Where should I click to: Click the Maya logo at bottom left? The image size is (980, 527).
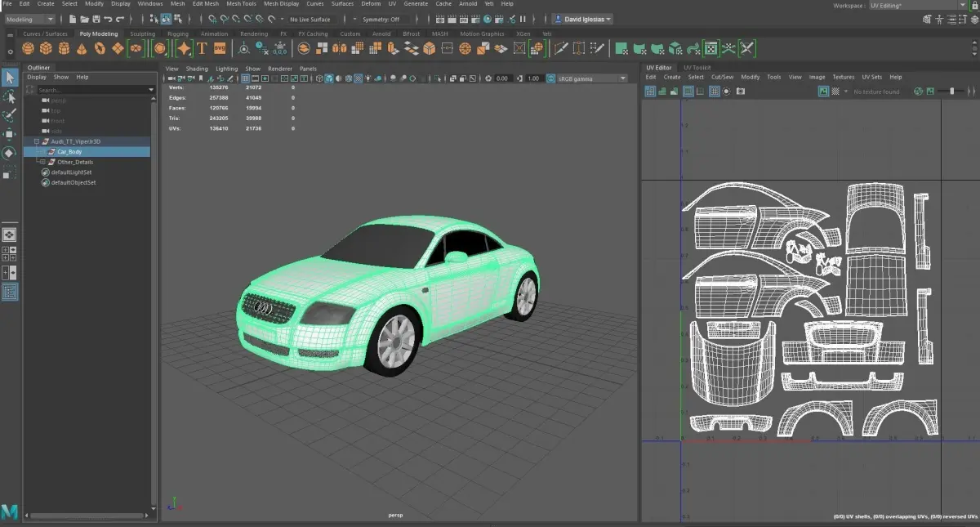[x=10, y=511]
